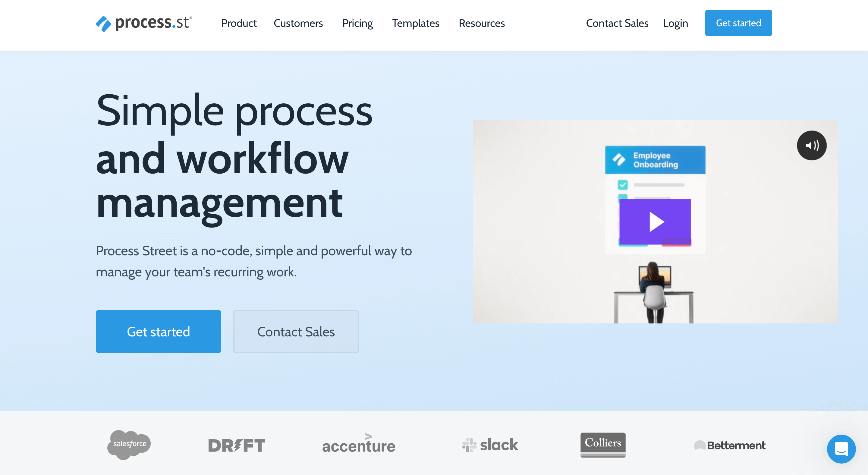The width and height of the screenshot is (868, 475).
Task: Click the Salesforce logo icon
Action: pos(128,444)
